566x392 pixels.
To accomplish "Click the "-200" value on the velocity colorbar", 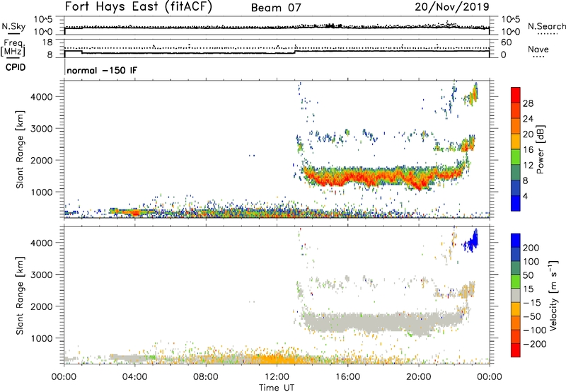I will (534, 344).
